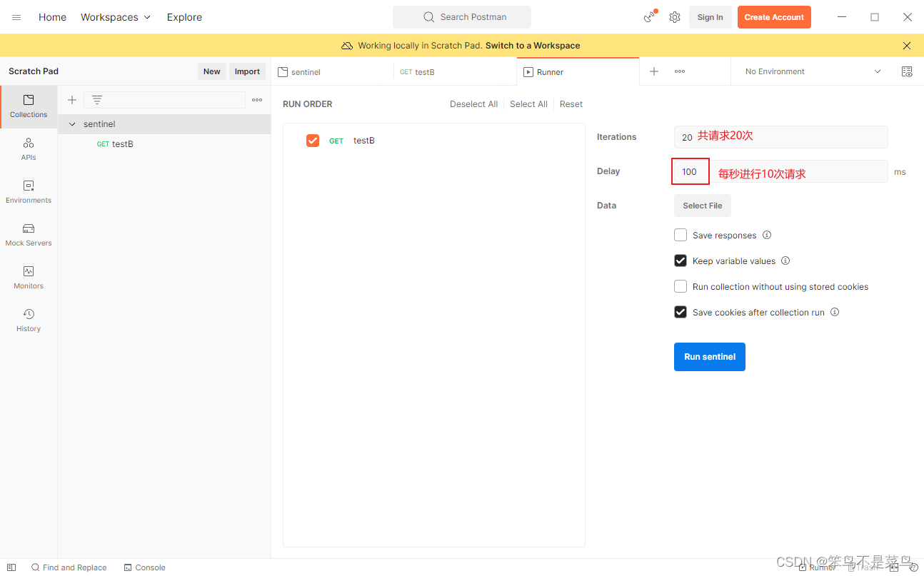Click Sign In

coord(710,17)
